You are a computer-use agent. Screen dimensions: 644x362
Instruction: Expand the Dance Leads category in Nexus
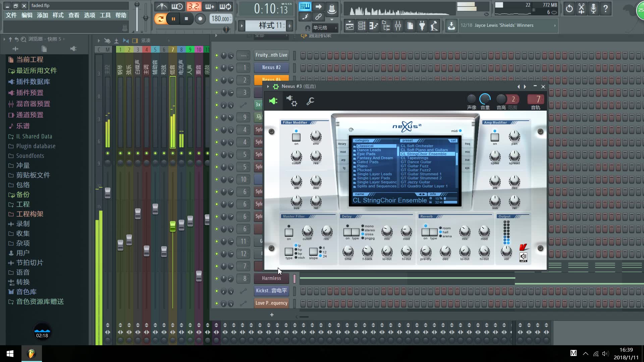369,149
